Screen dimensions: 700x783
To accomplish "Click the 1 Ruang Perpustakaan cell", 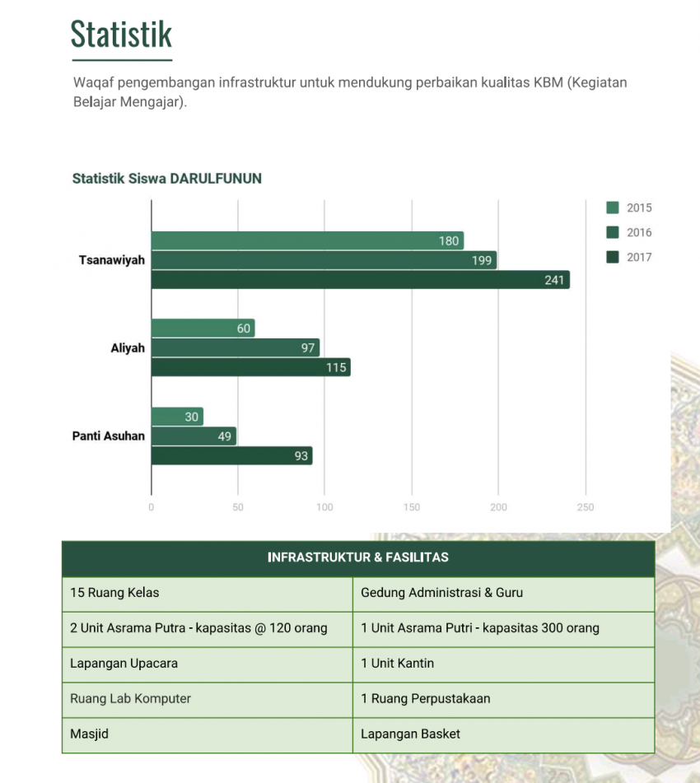I will pos(504,700).
